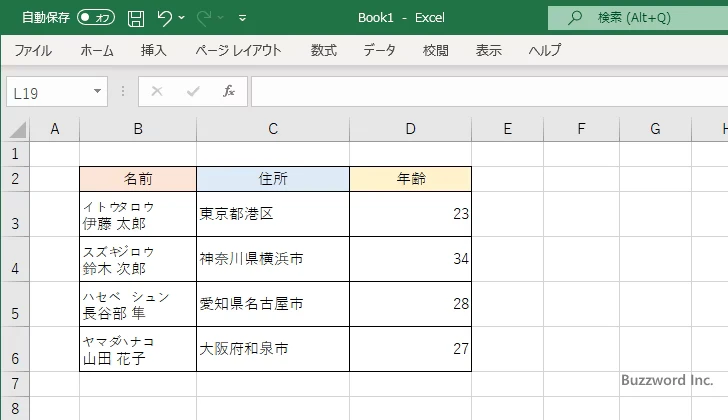Open the 校閲 ribbon tab

coord(436,50)
